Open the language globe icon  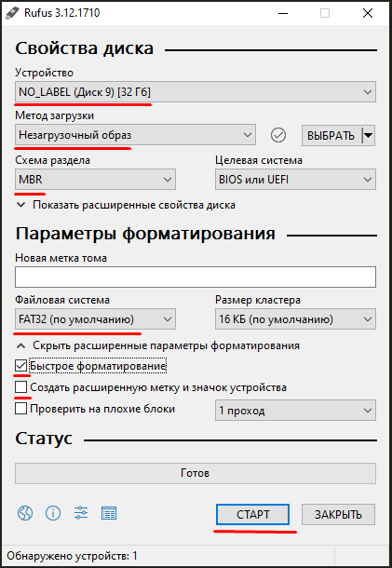25,513
